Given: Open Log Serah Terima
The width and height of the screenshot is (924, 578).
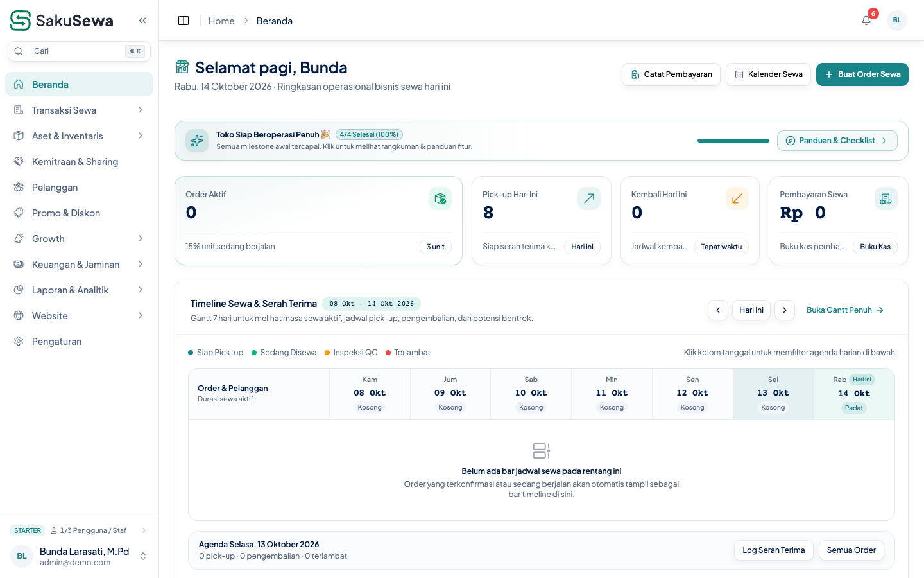Looking at the screenshot, I should coord(774,550).
